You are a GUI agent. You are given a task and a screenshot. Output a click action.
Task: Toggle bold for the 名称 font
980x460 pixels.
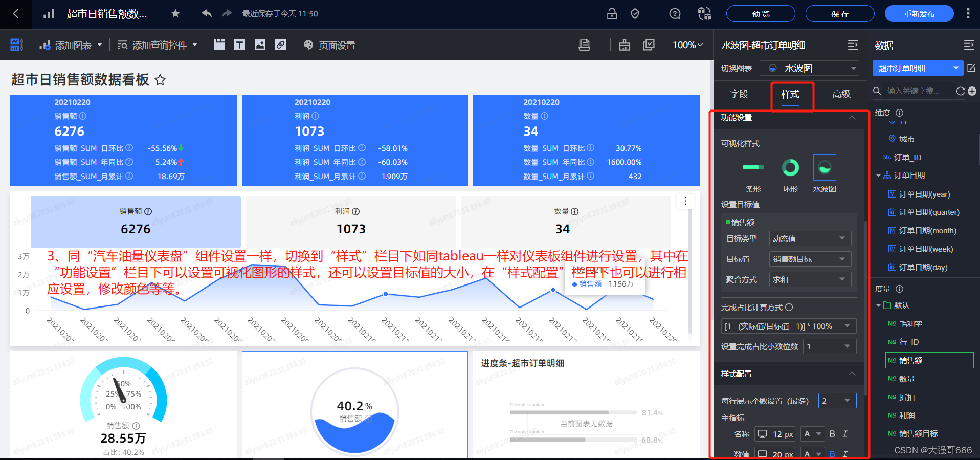click(x=832, y=434)
